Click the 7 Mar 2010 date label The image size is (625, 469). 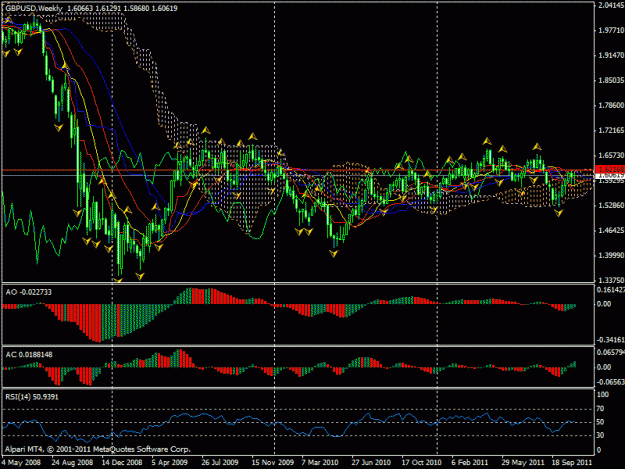coord(320,462)
